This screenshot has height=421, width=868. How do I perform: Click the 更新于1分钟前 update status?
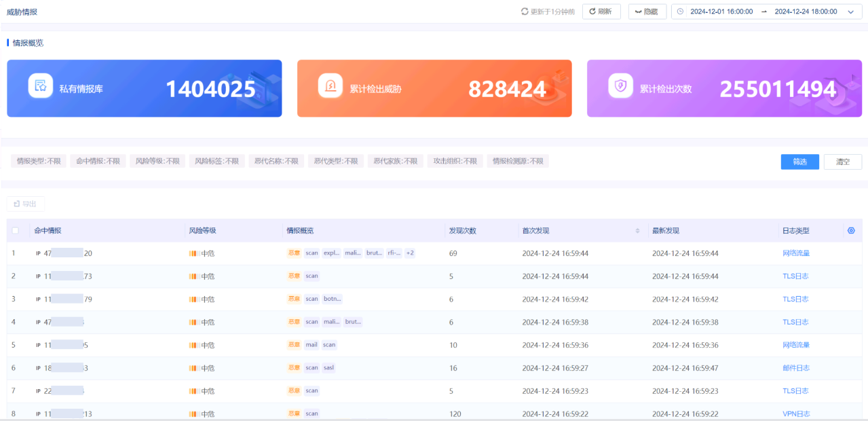click(x=548, y=12)
